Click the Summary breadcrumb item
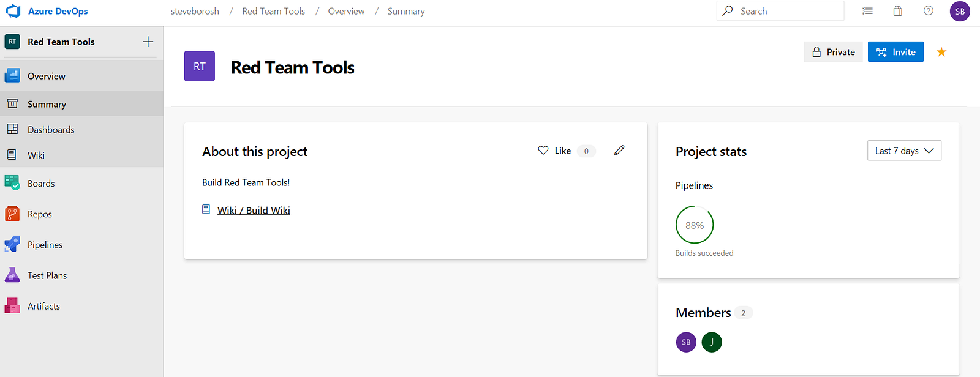Screen dimensions: 980x377 (x=406, y=11)
